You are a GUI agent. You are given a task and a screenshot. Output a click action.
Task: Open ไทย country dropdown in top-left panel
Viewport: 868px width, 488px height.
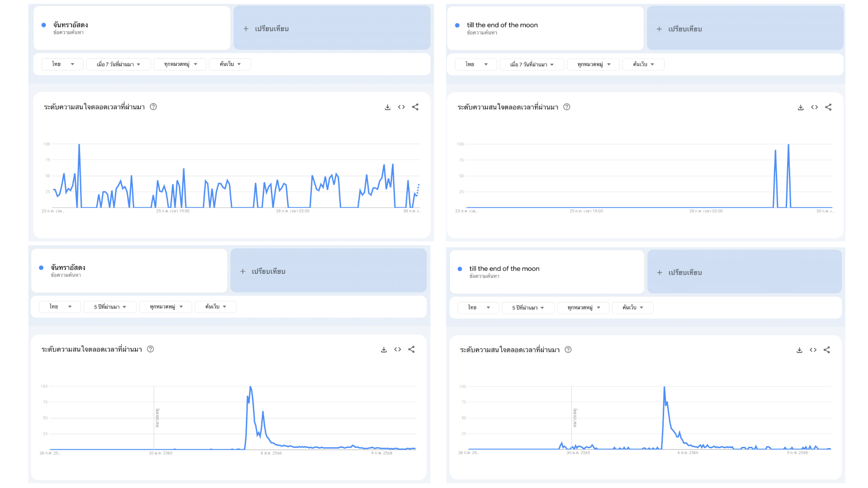pos(62,64)
